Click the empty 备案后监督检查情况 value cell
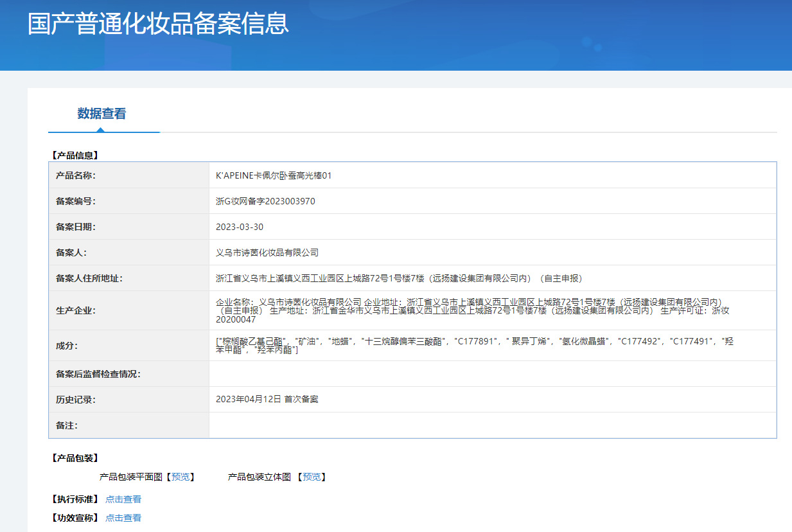 pos(492,374)
